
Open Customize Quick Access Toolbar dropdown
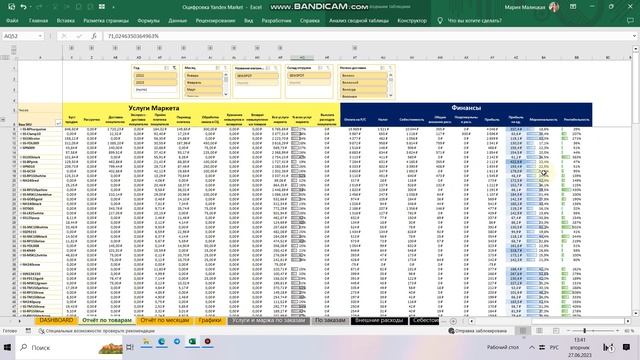click(x=113, y=7)
